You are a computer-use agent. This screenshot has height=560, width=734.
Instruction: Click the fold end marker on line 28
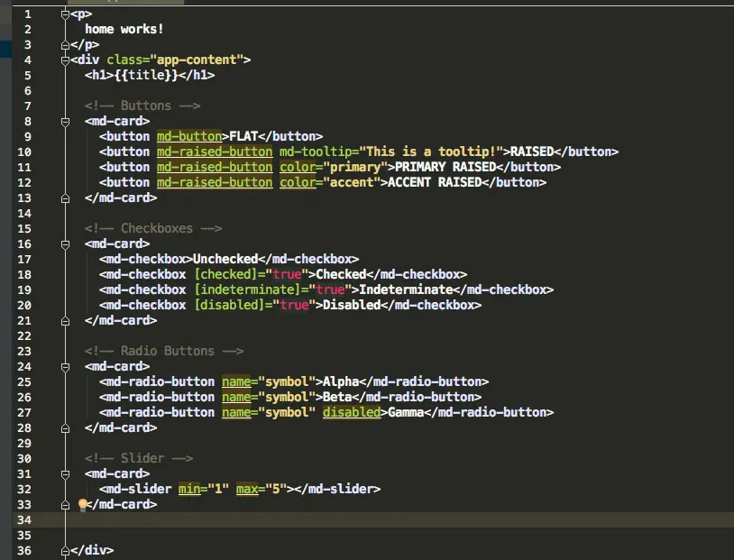[x=65, y=428]
